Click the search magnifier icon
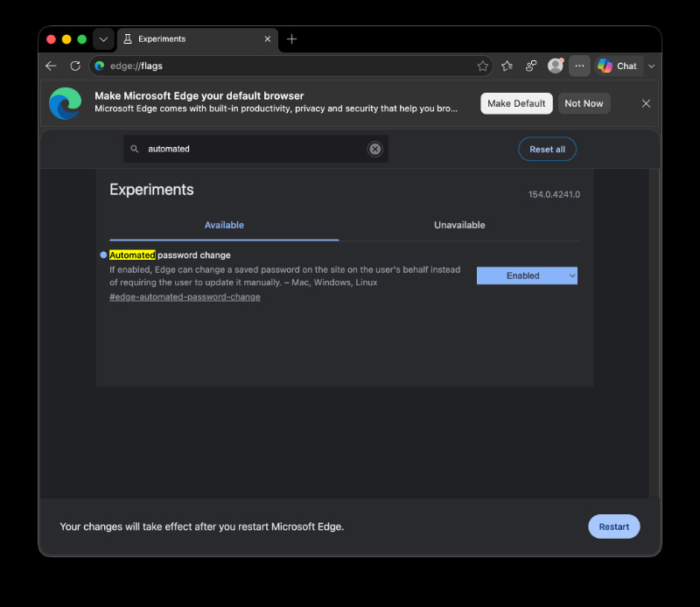This screenshot has height=607, width=700. click(x=135, y=149)
